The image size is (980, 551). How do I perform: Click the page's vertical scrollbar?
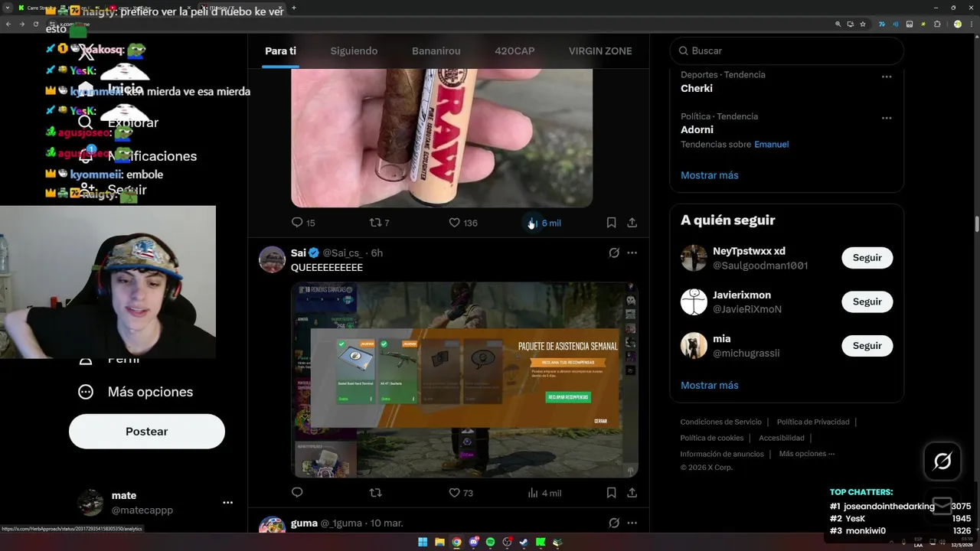coord(976,224)
